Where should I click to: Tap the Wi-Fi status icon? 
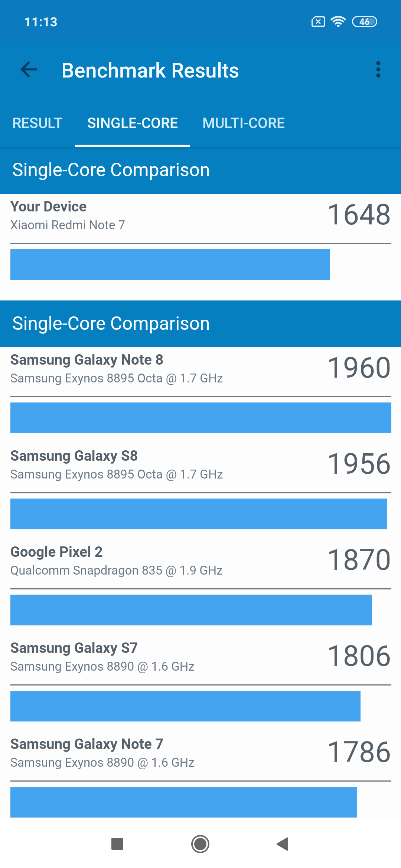coord(338,22)
